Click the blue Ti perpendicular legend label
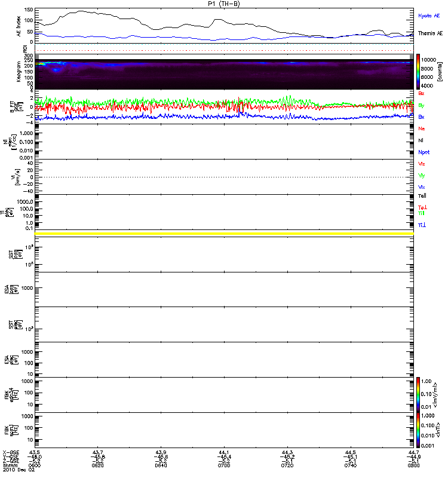 [422, 225]
